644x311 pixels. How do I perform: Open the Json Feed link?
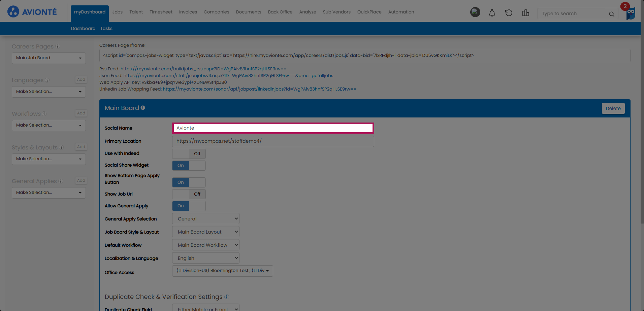click(x=228, y=75)
